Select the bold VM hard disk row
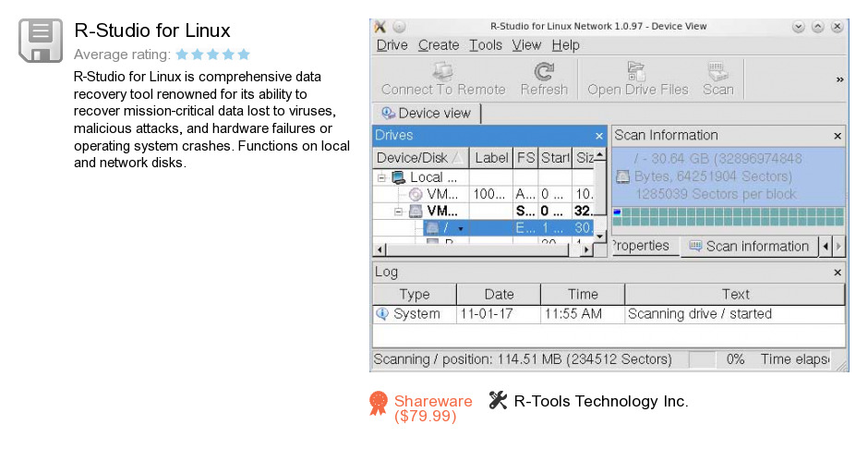The height and width of the screenshot is (449, 868). point(483,211)
